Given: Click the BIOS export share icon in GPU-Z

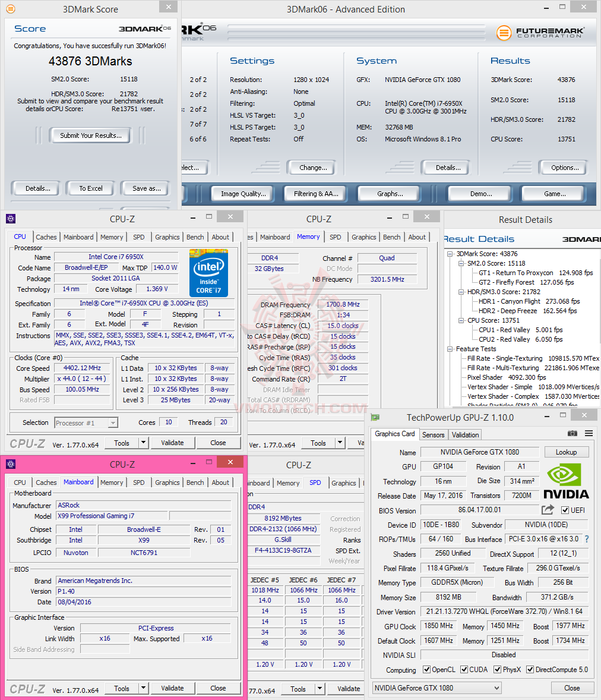Looking at the screenshot, I should [548, 509].
